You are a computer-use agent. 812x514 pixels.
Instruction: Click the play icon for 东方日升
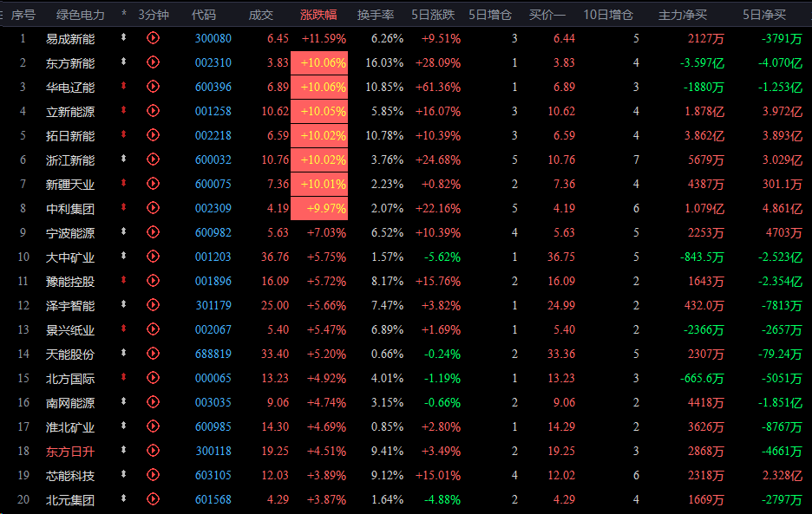(154, 451)
